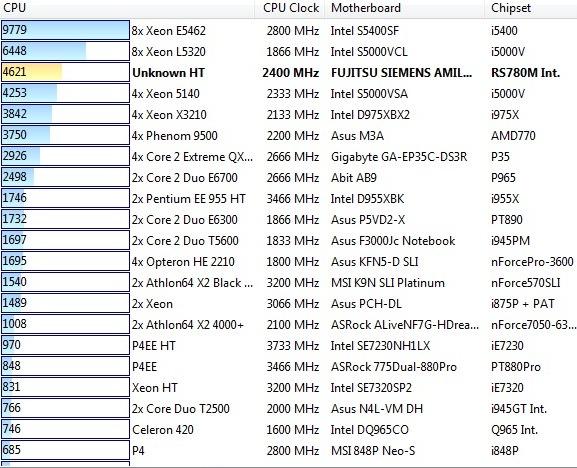Viewport: 577px width, 468px height.
Task: Click '3733 MHz' clock value
Action: coord(293,345)
